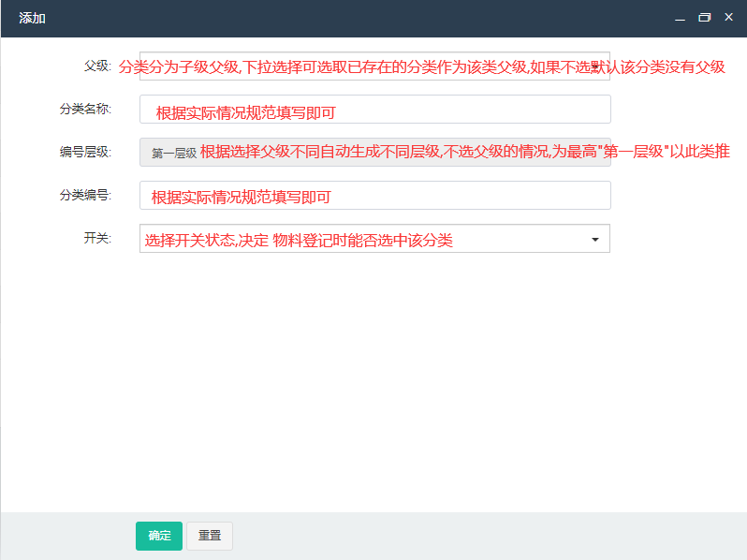Viewport: 747px width, 560px height.
Task: Maximize the 添加 dialog window
Action: (704, 18)
